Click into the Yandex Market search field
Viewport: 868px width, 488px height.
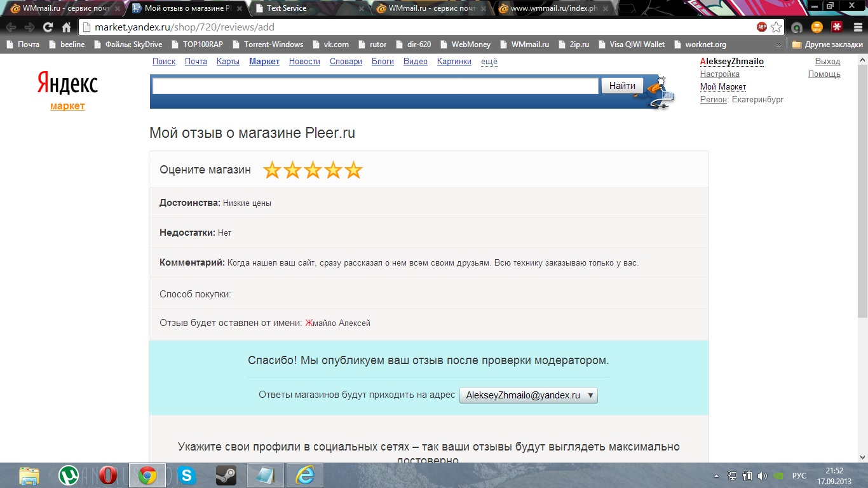pyautogui.click(x=376, y=86)
